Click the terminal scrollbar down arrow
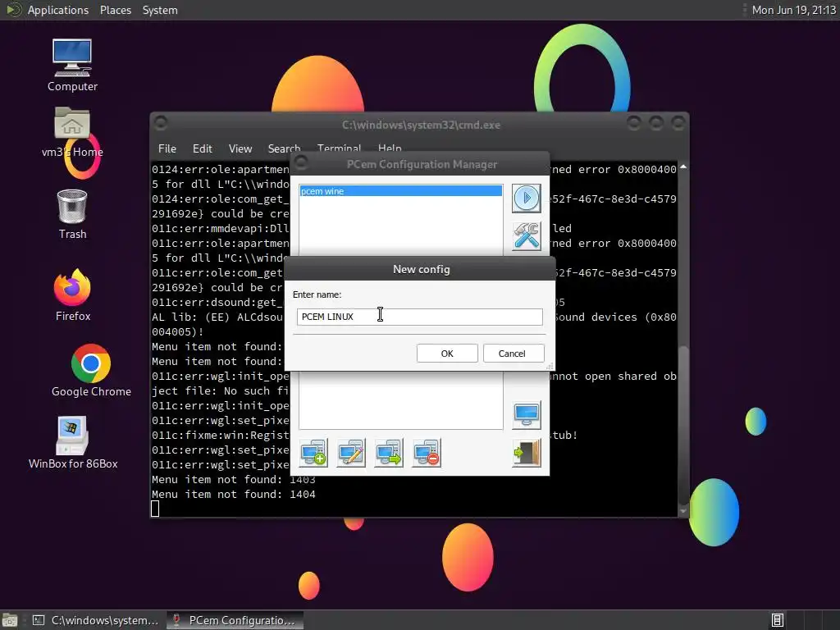 point(683,510)
